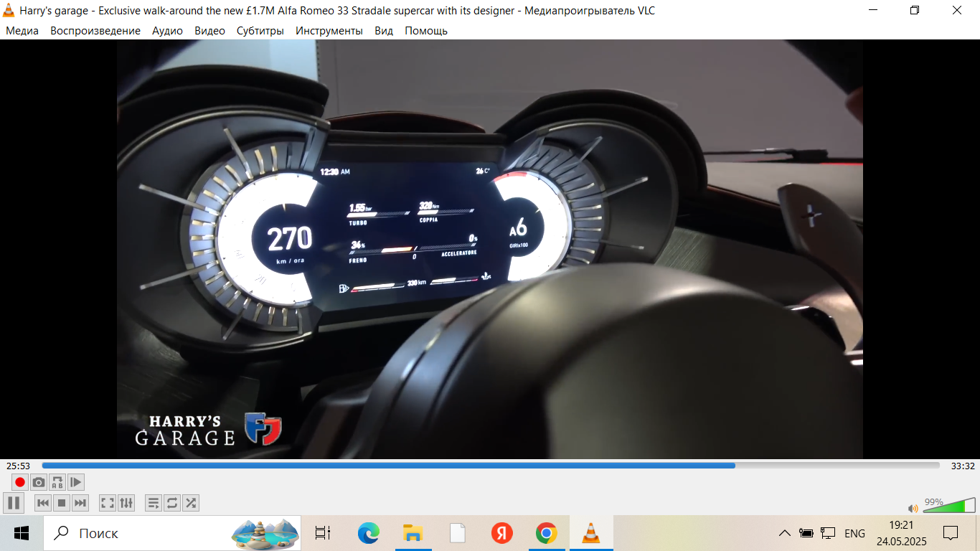Open the Медиа menu
Screen dimensions: 980x551
click(x=22, y=31)
